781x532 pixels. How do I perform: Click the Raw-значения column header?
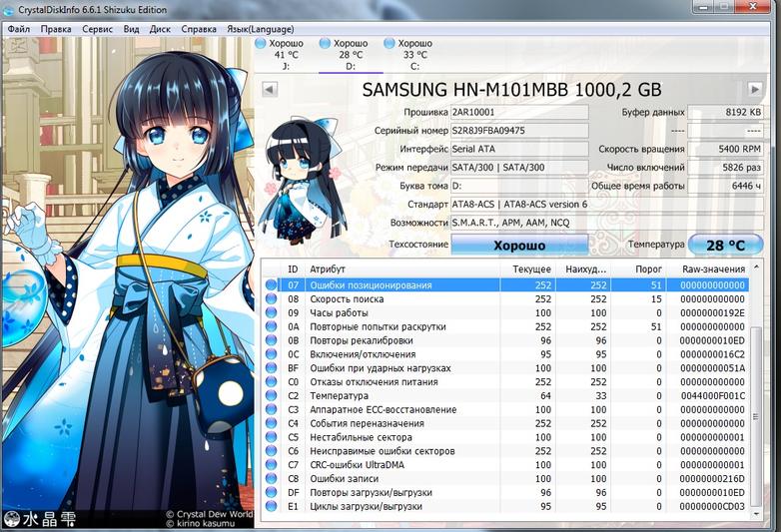(x=707, y=268)
